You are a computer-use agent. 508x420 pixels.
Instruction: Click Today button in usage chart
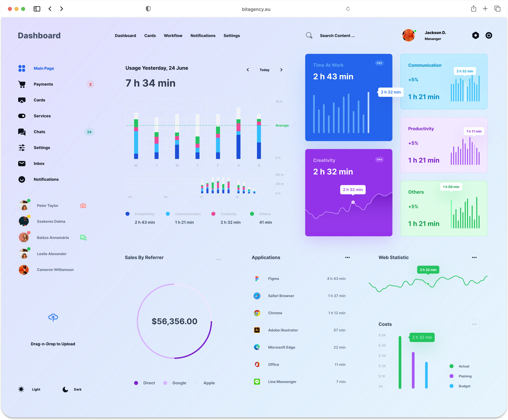coord(265,70)
